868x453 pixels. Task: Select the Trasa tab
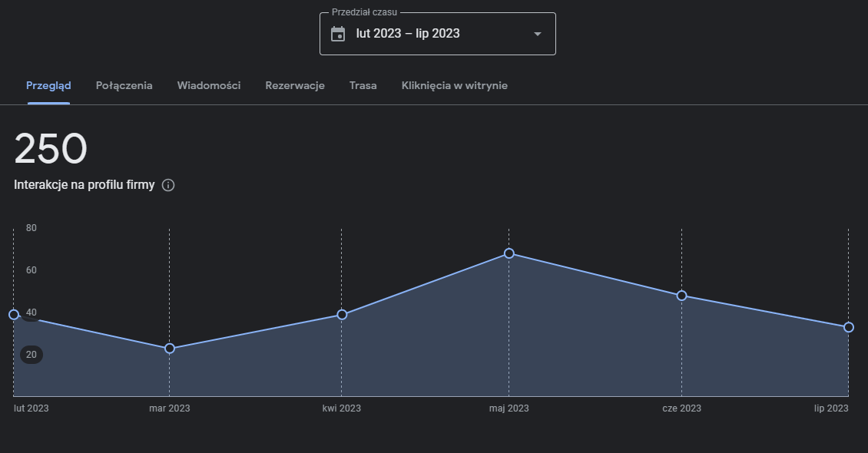(363, 86)
